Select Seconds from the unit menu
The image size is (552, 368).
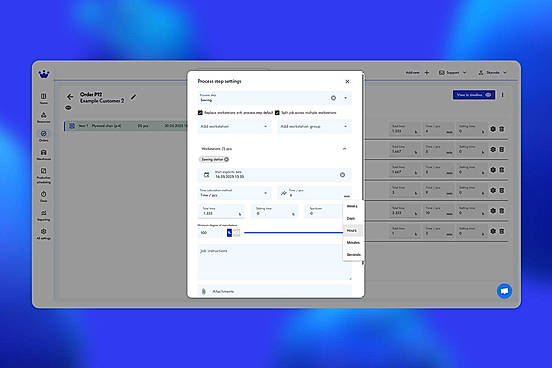coord(353,254)
